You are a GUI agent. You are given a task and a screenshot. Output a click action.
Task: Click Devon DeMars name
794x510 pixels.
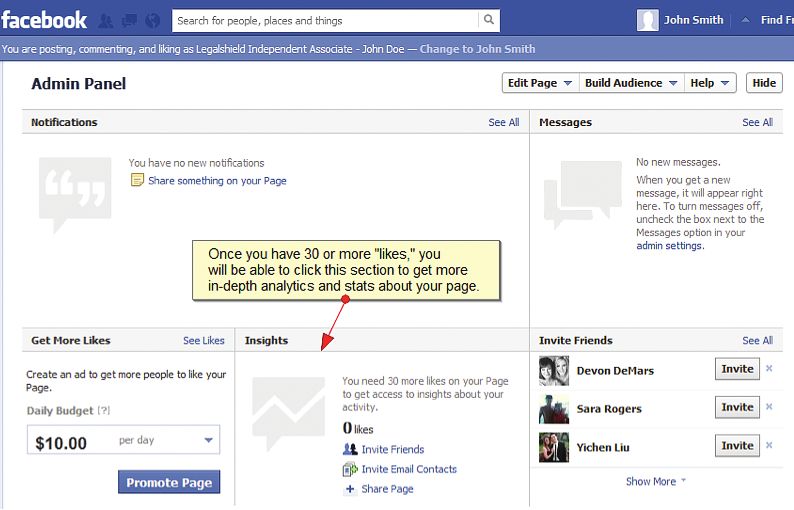615,371
